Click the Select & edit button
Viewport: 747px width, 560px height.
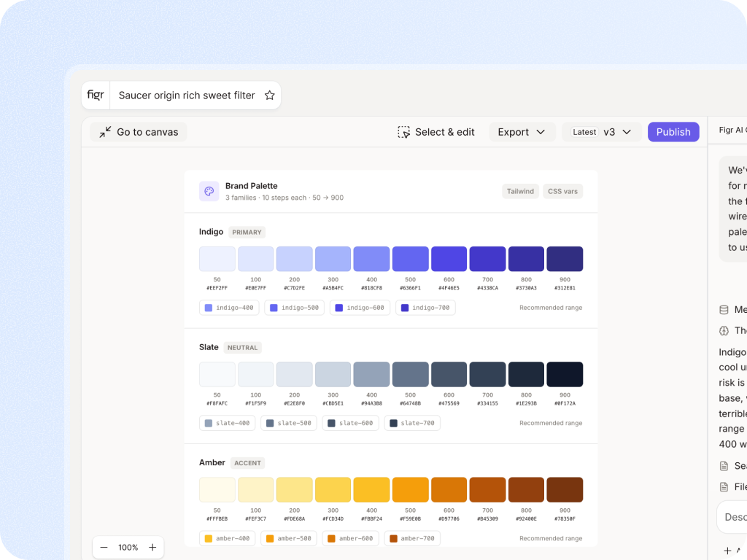[x=436, y=132]
